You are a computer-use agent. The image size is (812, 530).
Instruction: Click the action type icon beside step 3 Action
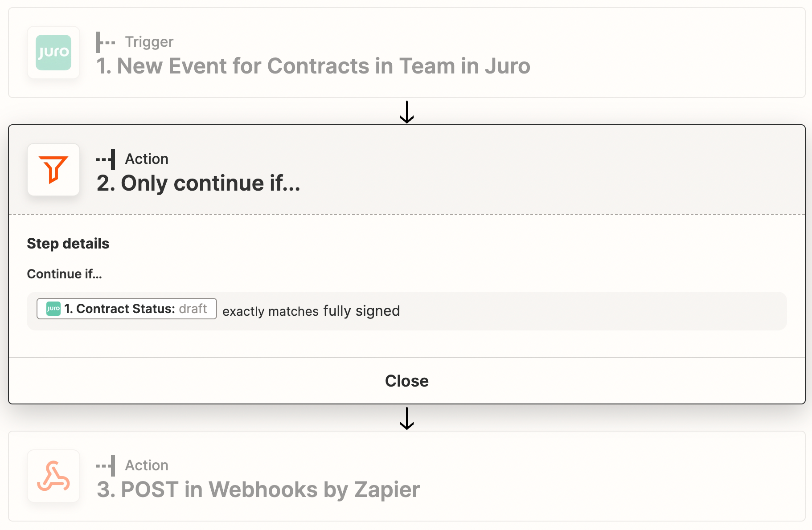point(106,466)
